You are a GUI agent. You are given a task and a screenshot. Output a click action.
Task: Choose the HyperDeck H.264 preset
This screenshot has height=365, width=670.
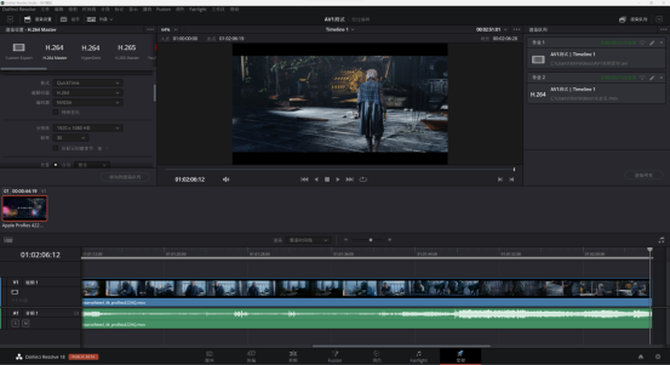pos(91,50)
